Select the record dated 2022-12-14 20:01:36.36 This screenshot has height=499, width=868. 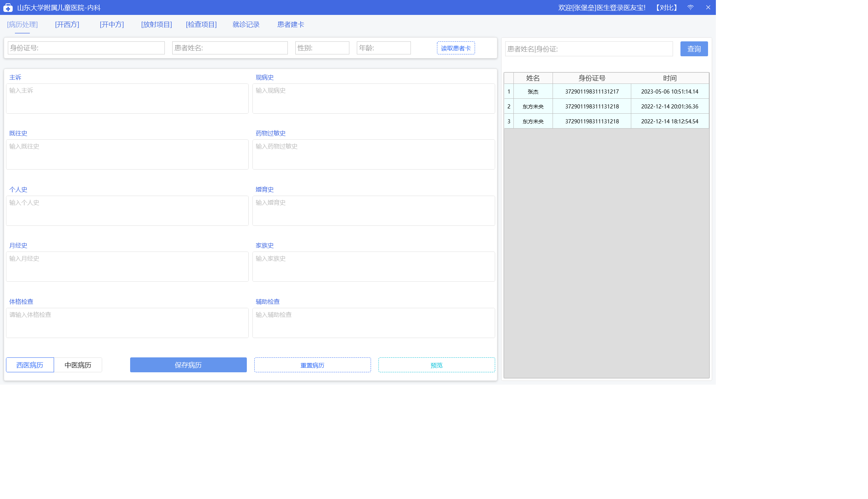pos(670,107)
